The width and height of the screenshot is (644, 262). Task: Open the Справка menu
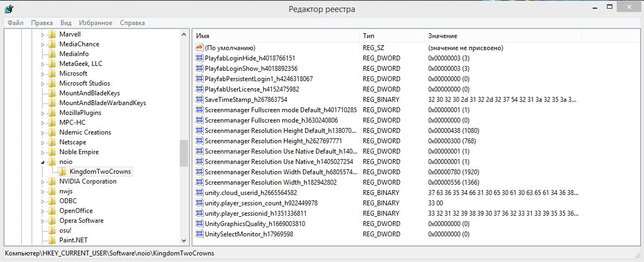132,23
